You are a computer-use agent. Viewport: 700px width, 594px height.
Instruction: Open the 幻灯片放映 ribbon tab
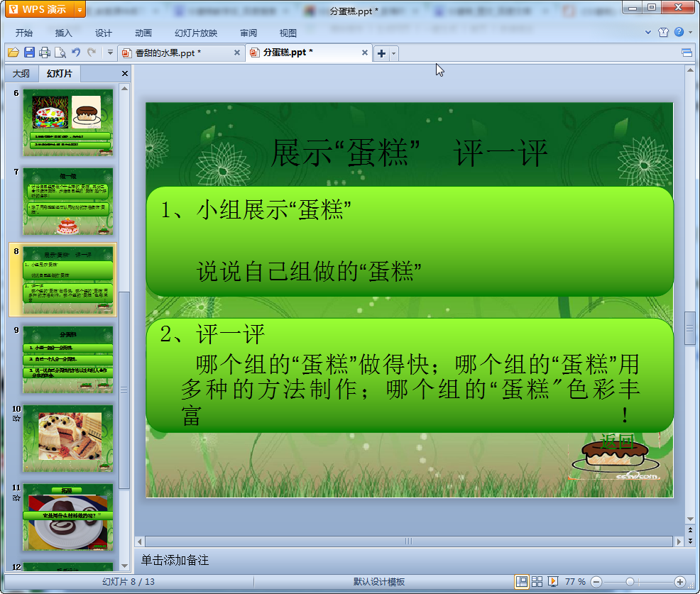pos(195,33)
